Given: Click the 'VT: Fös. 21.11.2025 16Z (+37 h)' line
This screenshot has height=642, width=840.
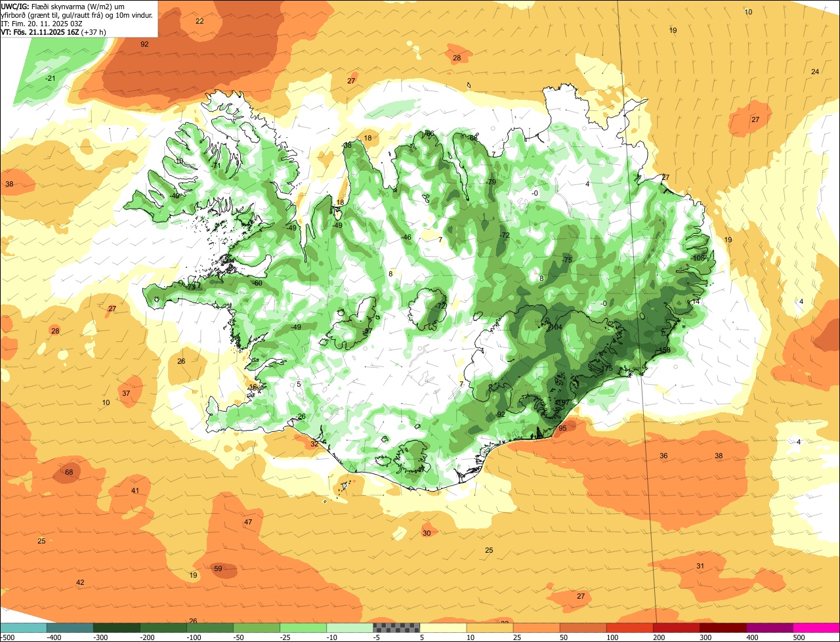Looking at the screenshot, I should coord(53,32).
